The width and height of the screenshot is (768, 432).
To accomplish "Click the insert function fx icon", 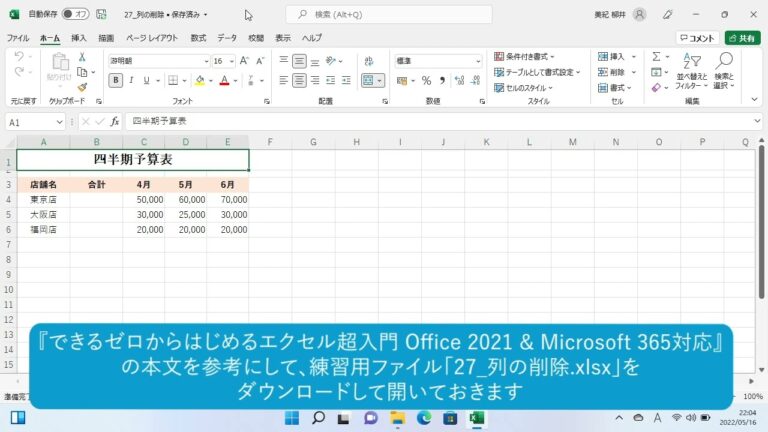I will (115, 121).
